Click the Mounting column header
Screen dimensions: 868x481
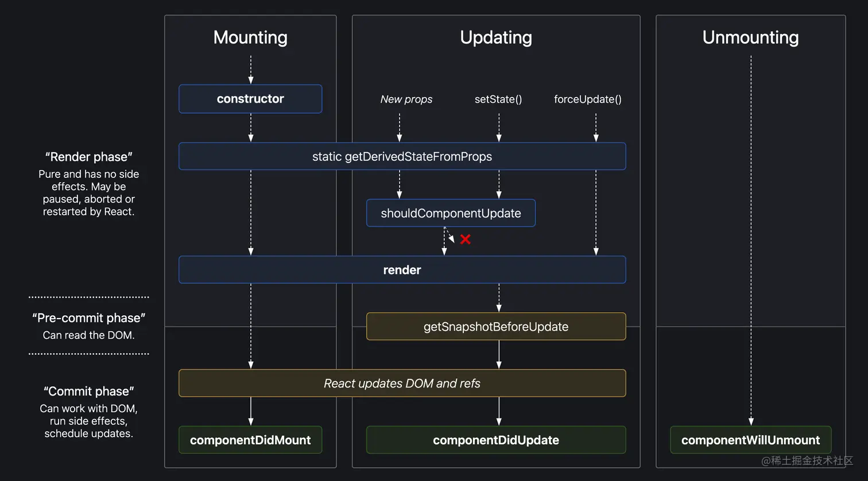tap(250, 37)
